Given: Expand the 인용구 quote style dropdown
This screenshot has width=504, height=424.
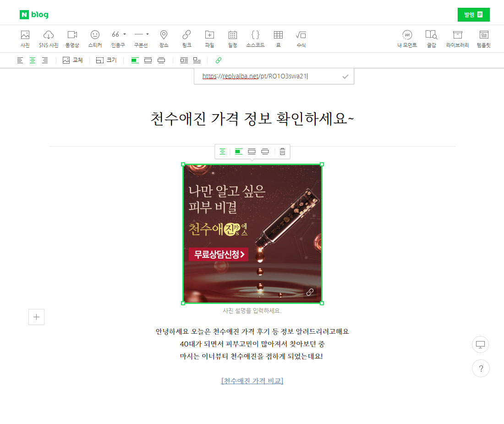Looking at the screenshot, I should pyautogui.click(x=124, y=34).
